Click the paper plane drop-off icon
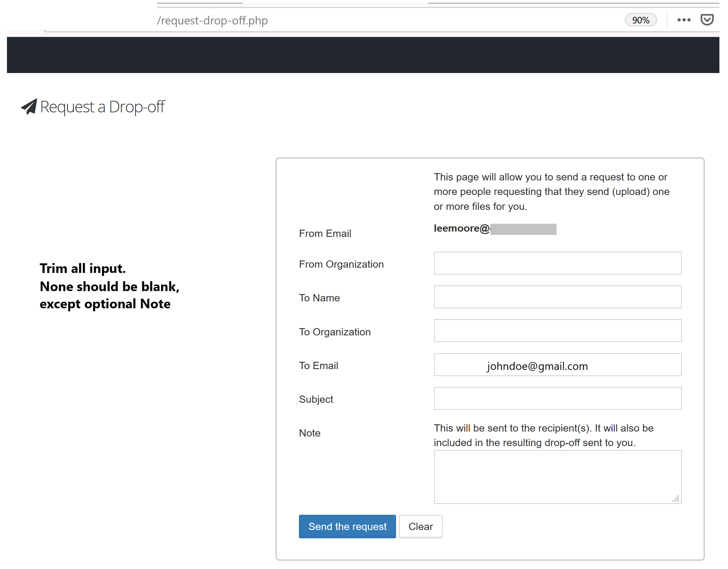The image size is (728, 569). 28,107
